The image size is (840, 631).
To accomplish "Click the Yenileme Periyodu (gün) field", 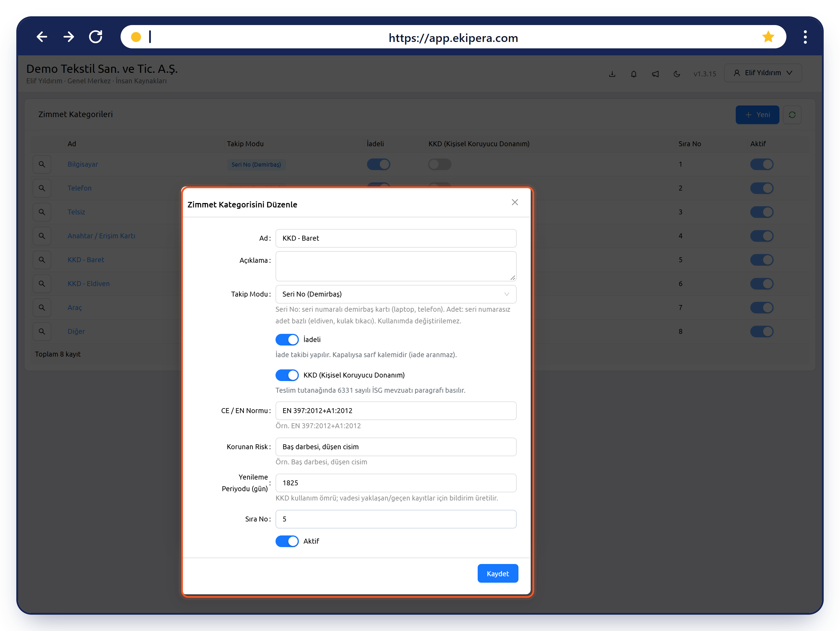I will tap(396, 483).
